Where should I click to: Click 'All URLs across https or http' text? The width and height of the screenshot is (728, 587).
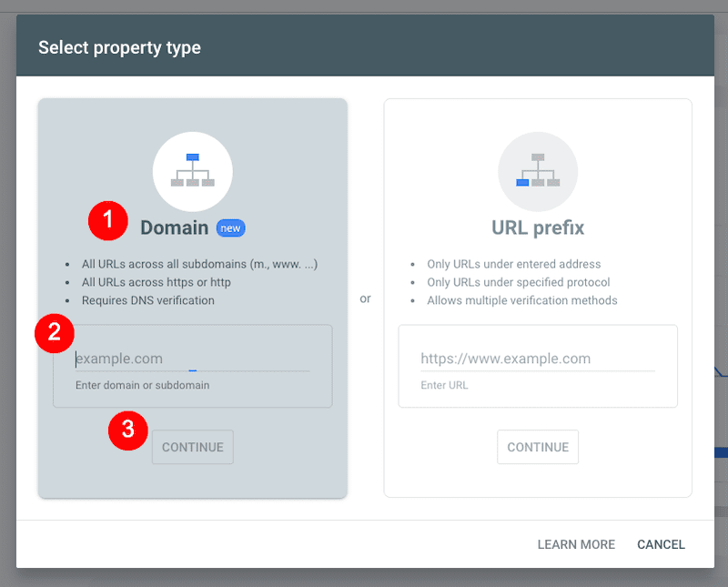click(x=156, y=282)
